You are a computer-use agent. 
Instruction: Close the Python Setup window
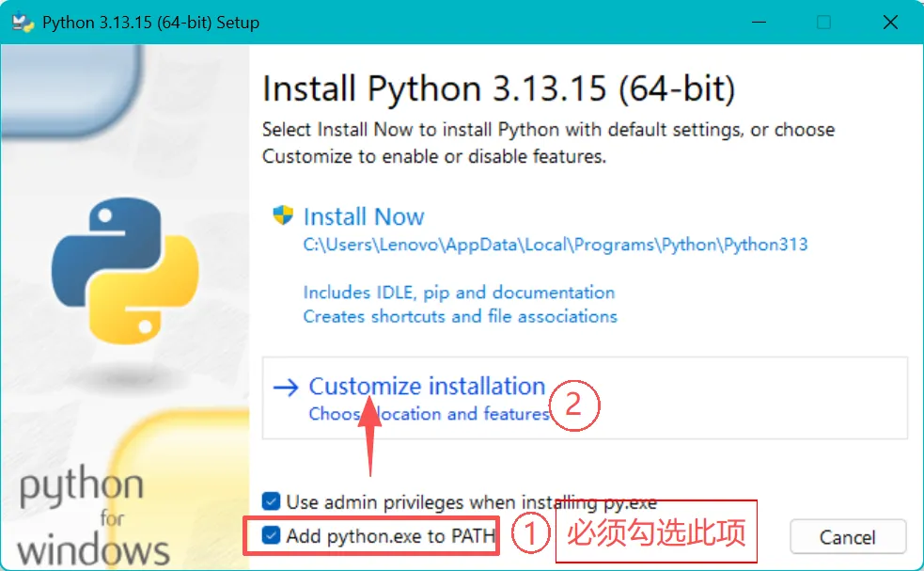[x=890, y=23]
